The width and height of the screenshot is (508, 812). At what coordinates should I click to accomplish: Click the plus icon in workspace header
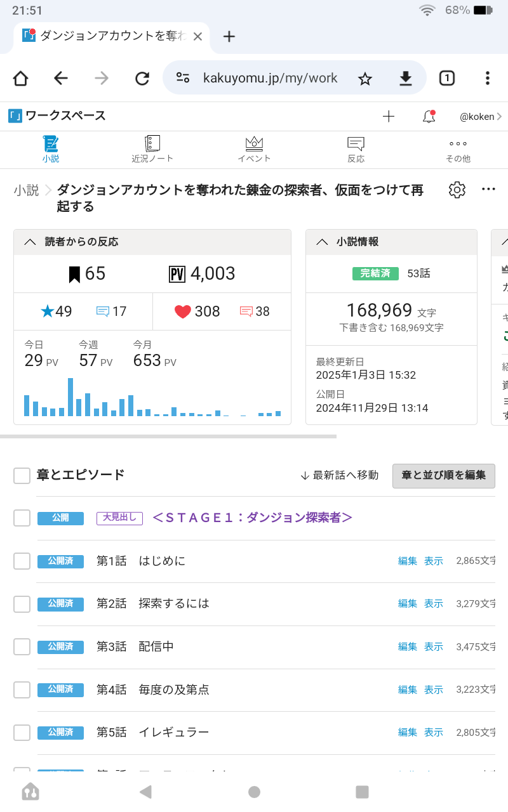point(389,116)
